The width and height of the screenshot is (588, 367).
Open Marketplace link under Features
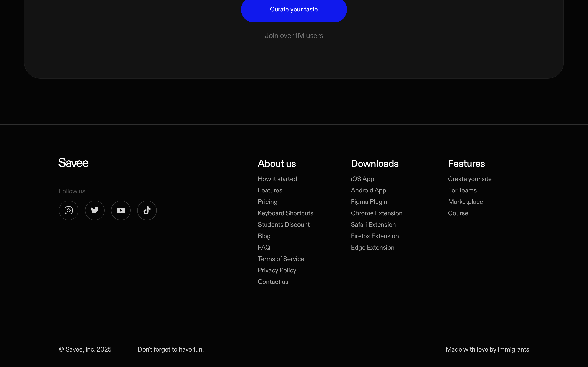point(465,202)
